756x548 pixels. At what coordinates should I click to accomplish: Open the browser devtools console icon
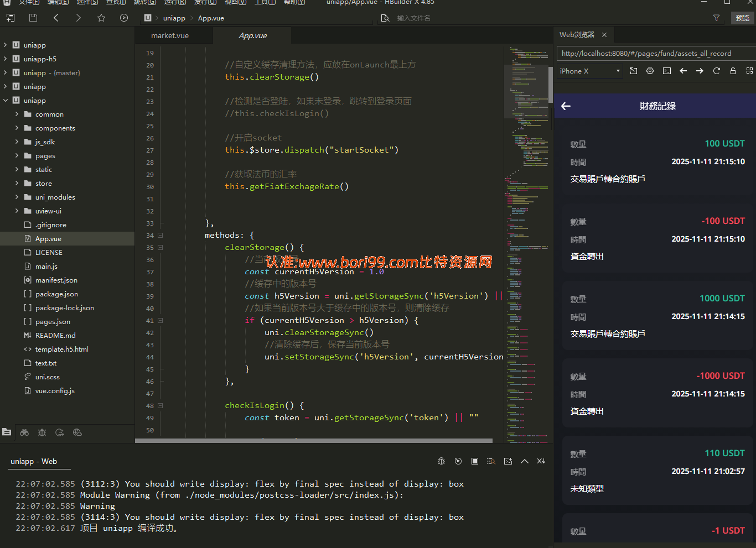[x=667, y=71]
